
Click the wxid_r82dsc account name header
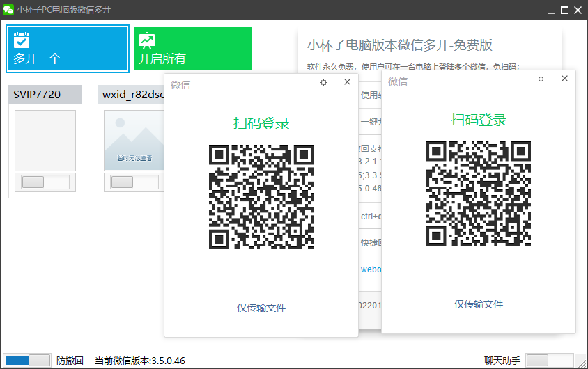tap(131, 95)
